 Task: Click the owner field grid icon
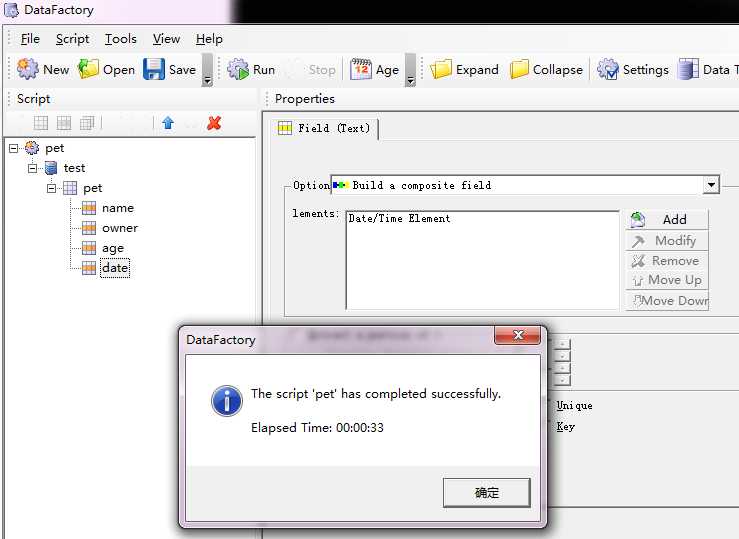tap(89, 228)
